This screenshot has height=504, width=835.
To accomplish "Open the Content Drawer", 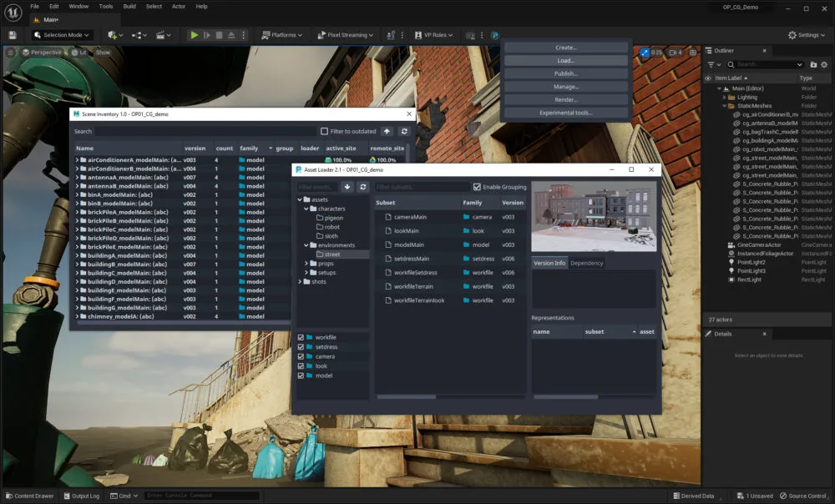I will (30, 496).
